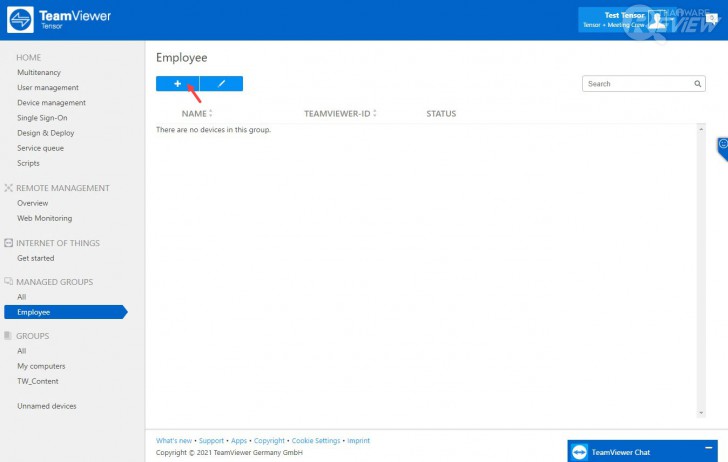
Task: Go to the HOME section
Action: [28, 57]
